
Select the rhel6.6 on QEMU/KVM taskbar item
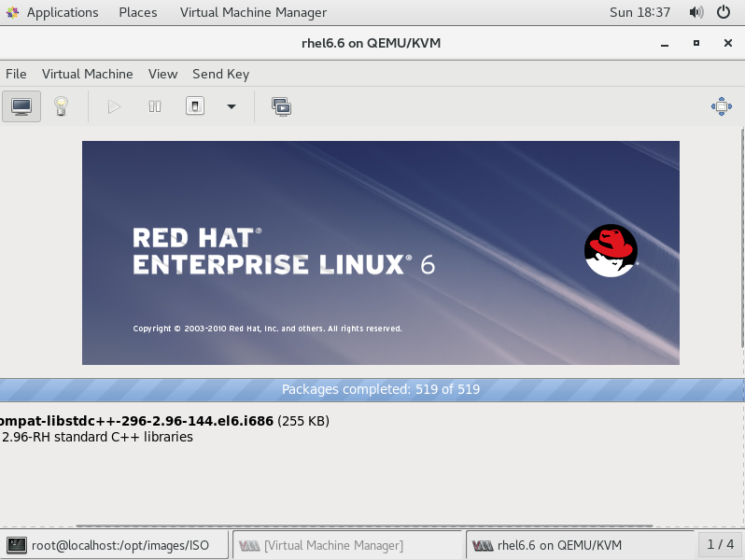coord(580,545)
